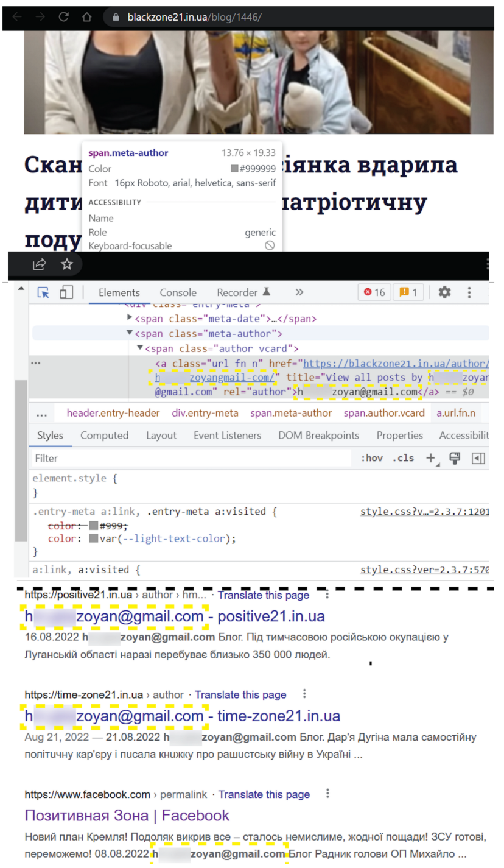Open the DevTools three-dot customize menu
The width and height of the screenshot is (504, 868).
(469, 292)
